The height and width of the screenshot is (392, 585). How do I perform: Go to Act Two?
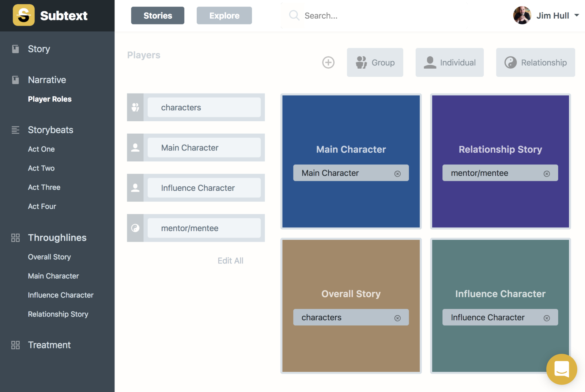point(41,168)
